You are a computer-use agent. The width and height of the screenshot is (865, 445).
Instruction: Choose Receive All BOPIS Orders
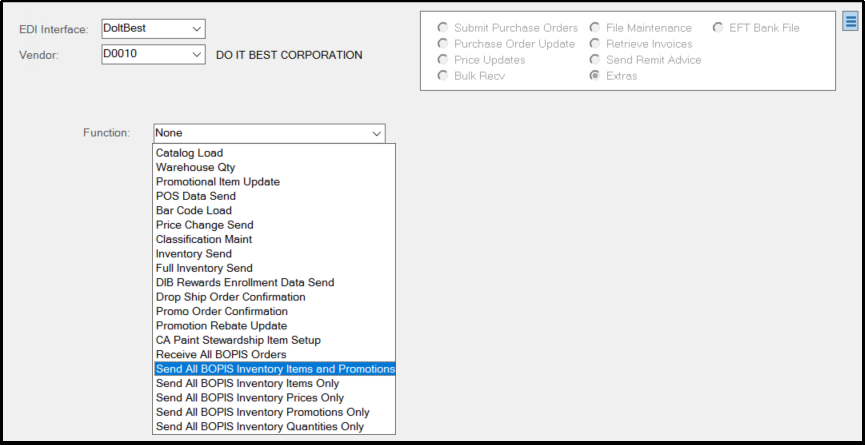click(221, 355)
